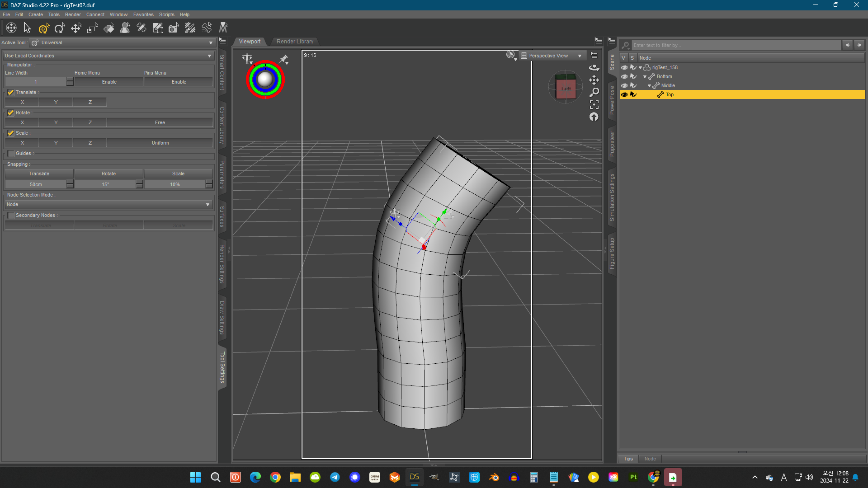Enable the Guides checkbox
The height and width of the screenshot is (488, 868).
pos(11,154)
